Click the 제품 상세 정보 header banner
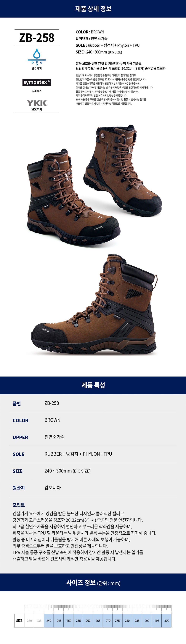The width and height of the screenshot is (186, 644). pyautogui.click(x=93, y=9)
